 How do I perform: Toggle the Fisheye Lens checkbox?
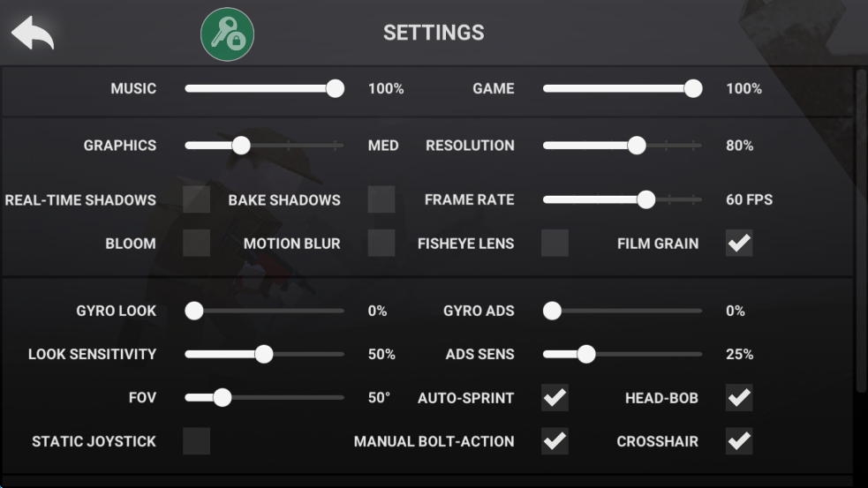tap(555, 244)
